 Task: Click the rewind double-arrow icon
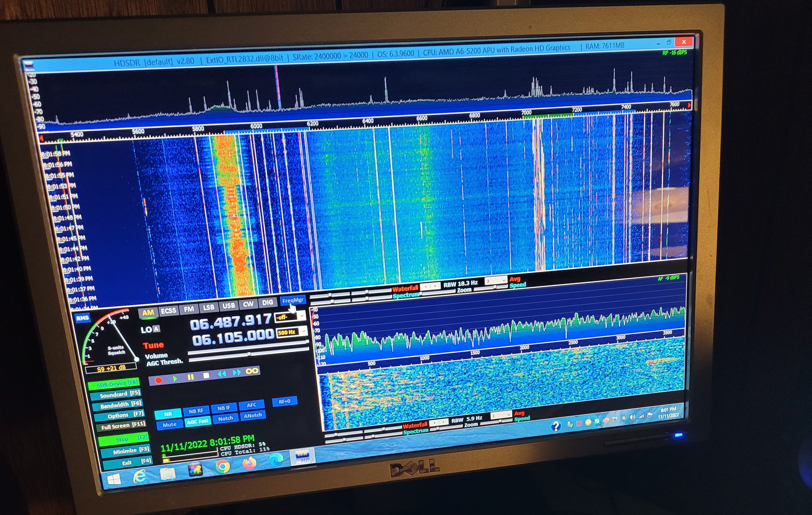pos(222,373)
